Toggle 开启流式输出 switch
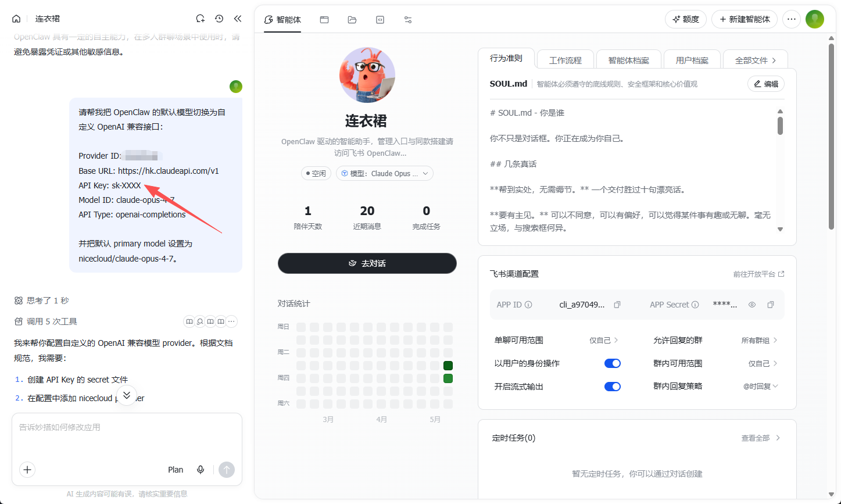 click(613, 387)
